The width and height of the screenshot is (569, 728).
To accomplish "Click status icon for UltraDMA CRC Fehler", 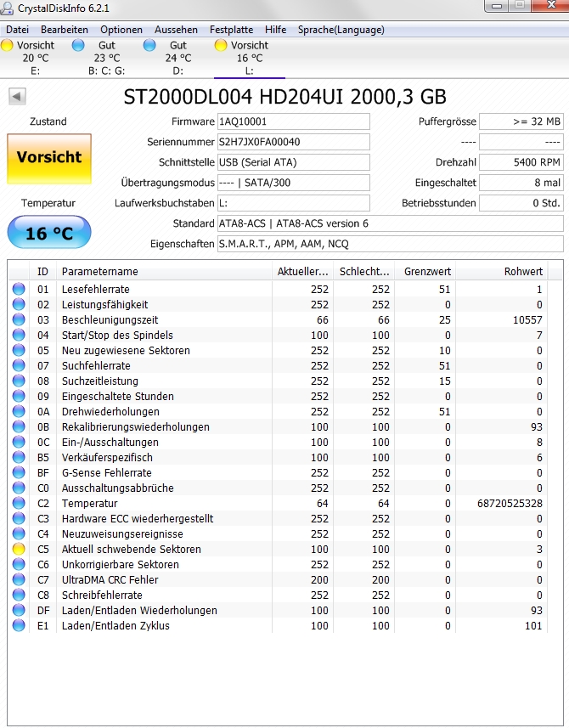I will coord(19,580).
